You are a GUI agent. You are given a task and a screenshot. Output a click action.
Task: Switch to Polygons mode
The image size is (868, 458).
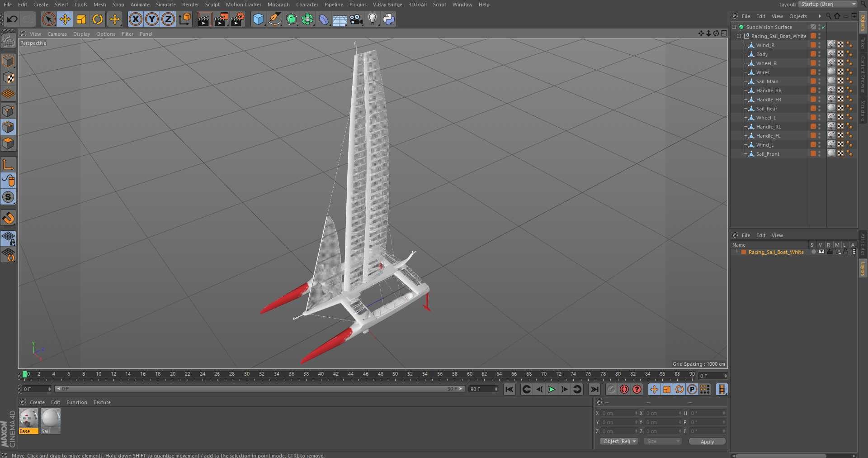(x=8, y=143)
